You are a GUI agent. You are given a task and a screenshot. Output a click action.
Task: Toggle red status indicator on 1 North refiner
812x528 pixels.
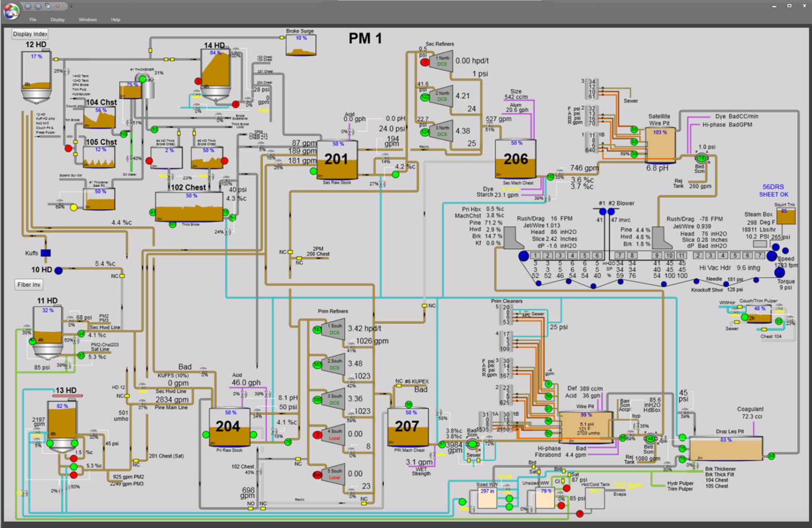point(424,62)
